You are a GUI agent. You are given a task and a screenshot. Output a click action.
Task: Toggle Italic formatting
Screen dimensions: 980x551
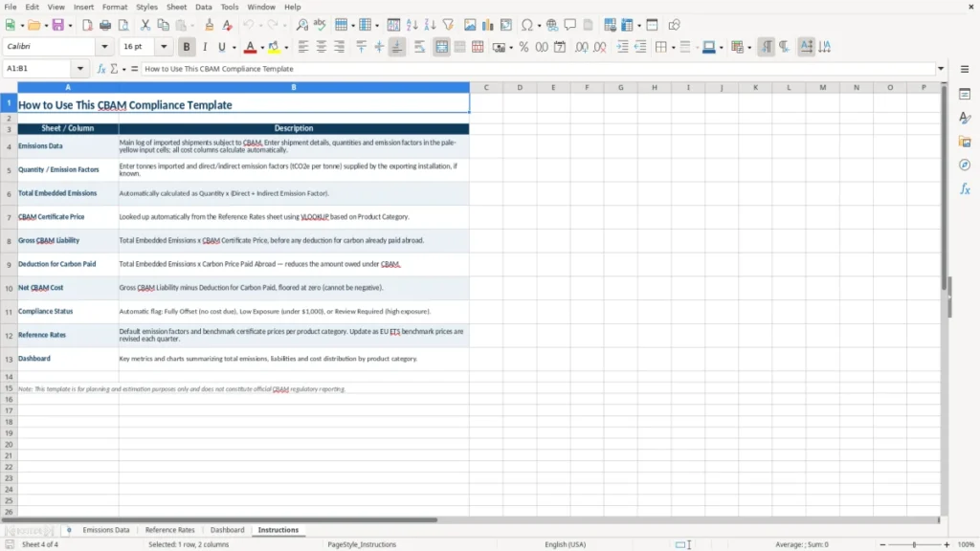pyautogui.click(x=205, y=47)
